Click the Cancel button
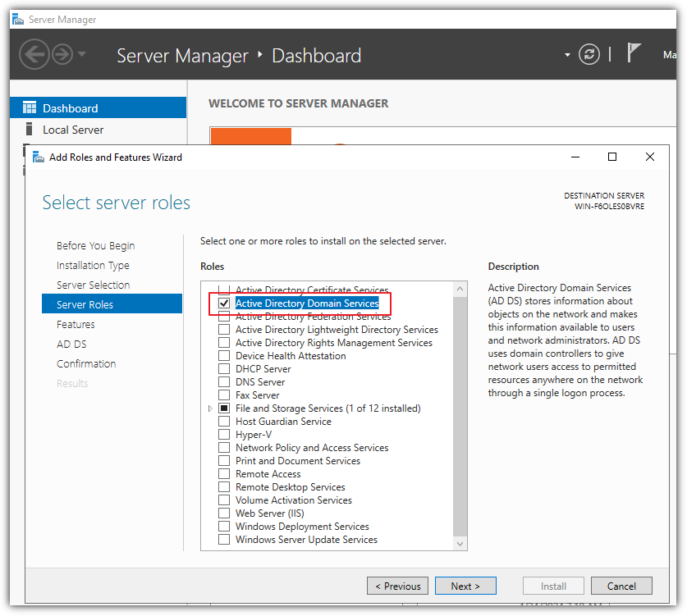 tap(621, 586)
